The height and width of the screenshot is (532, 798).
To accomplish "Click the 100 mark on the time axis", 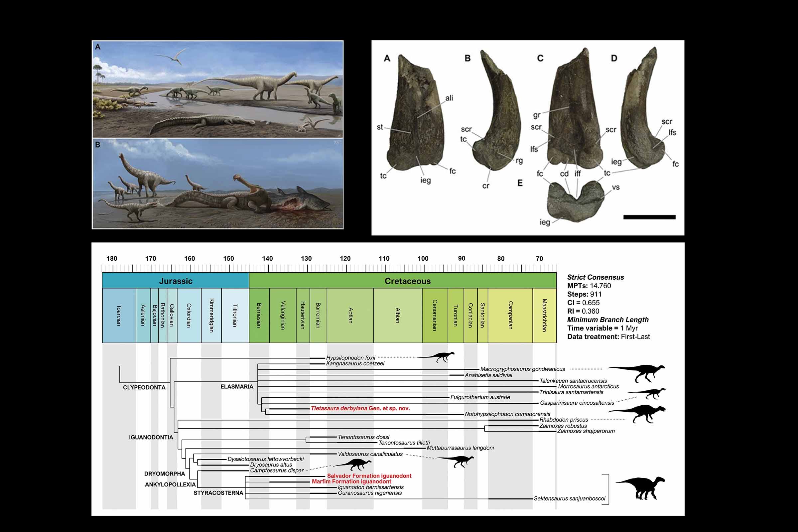I will [423, 259].
